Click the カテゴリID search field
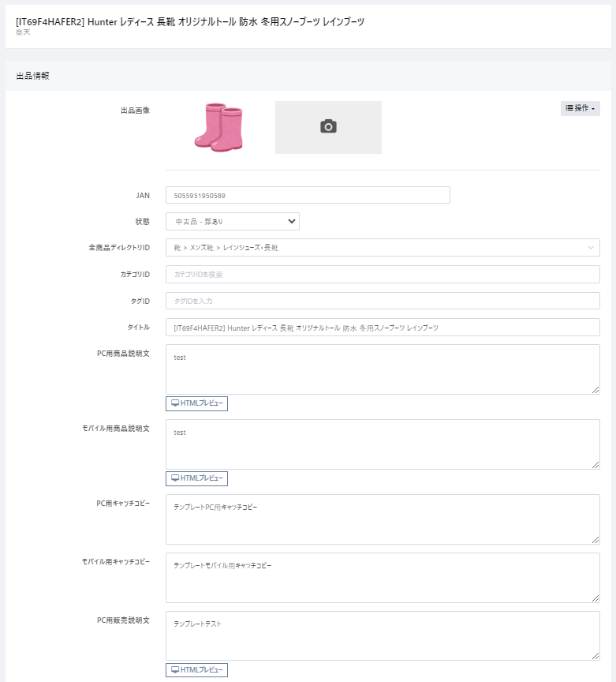Screen dimensions: 616x682 [x=383, y=275]
